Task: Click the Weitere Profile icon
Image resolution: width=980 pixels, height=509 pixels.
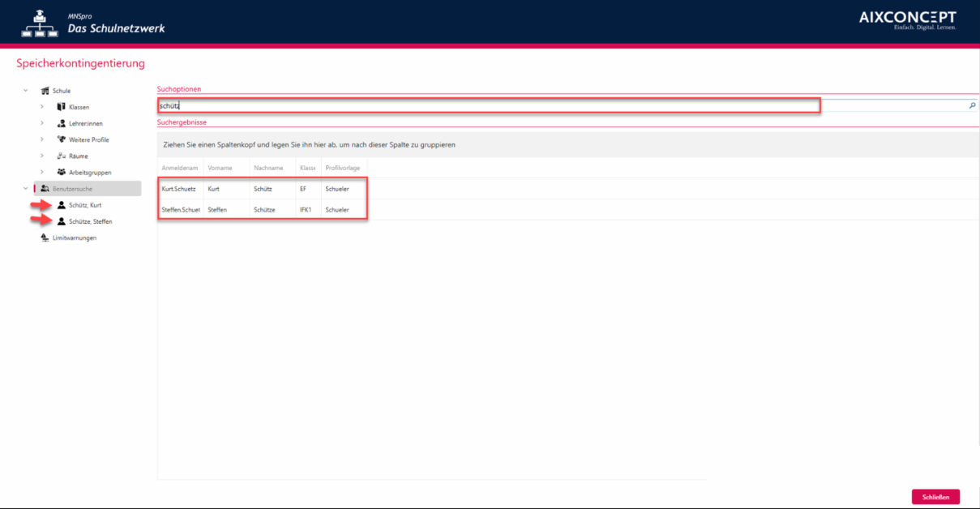Action: coord(61,139)
